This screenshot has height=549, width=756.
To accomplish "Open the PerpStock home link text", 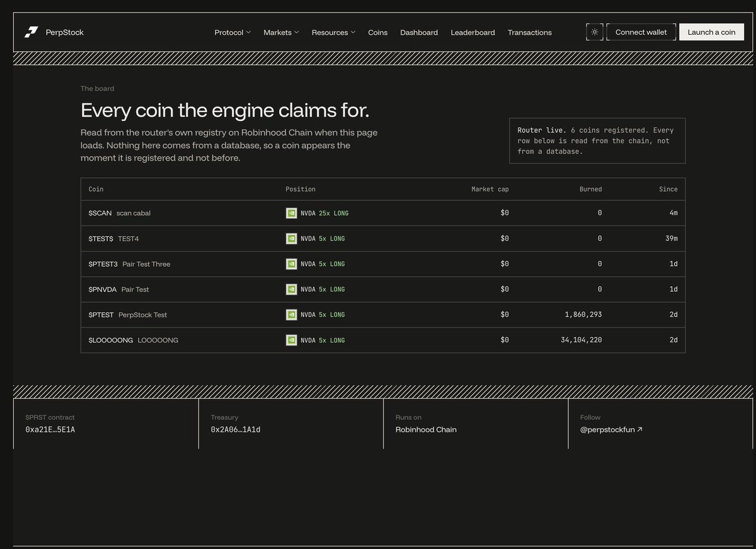I will 65,32.
